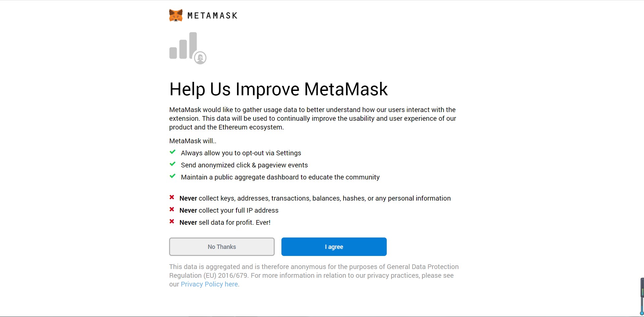Click the green check beside anonymized click events
The image size is (644, 317).
(x=173, y=164)
